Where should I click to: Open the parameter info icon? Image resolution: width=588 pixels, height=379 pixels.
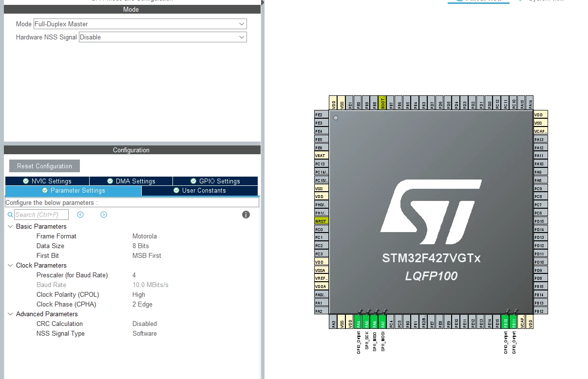pyautogui.click(x=246, y=215)
